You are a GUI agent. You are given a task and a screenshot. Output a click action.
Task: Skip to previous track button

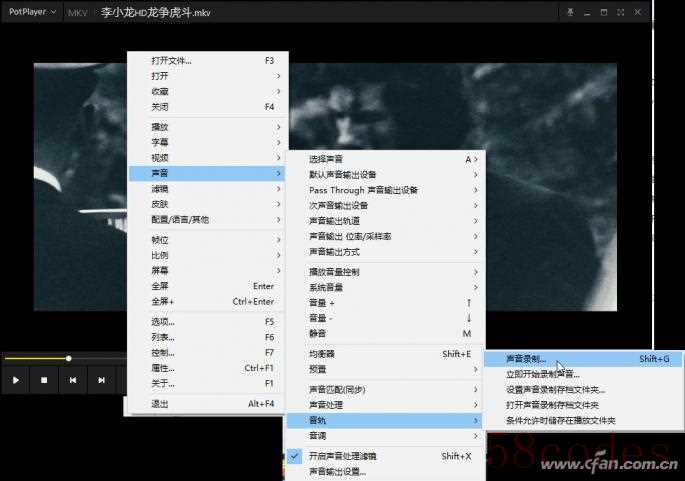73,380
